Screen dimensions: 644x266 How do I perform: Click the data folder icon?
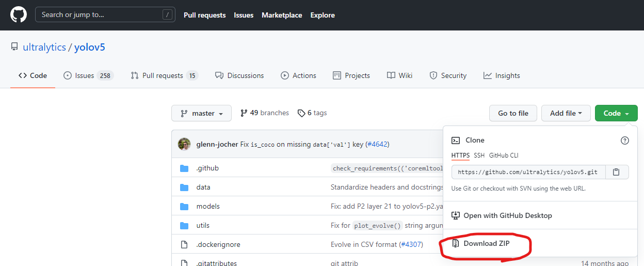[x=184, y=187]
